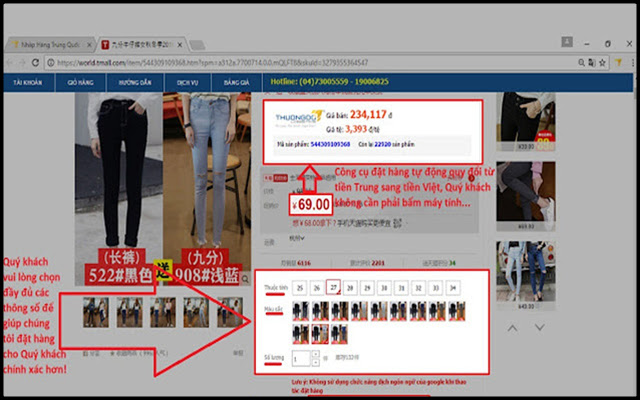View site info icon left of the URL
Screen dimensions: 640x400
tap(51, 62)
